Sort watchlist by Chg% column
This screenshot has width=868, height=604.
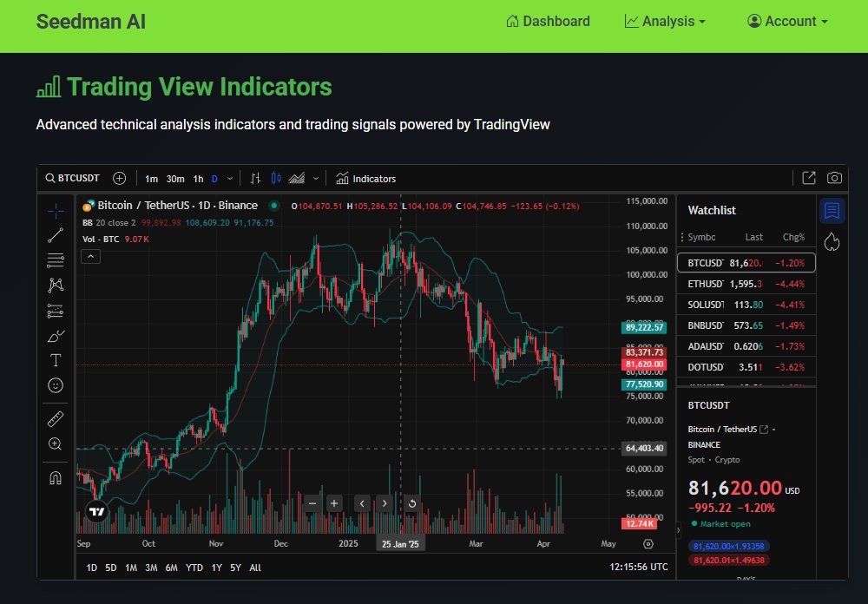pyautogui.click(x=793, y=237)
